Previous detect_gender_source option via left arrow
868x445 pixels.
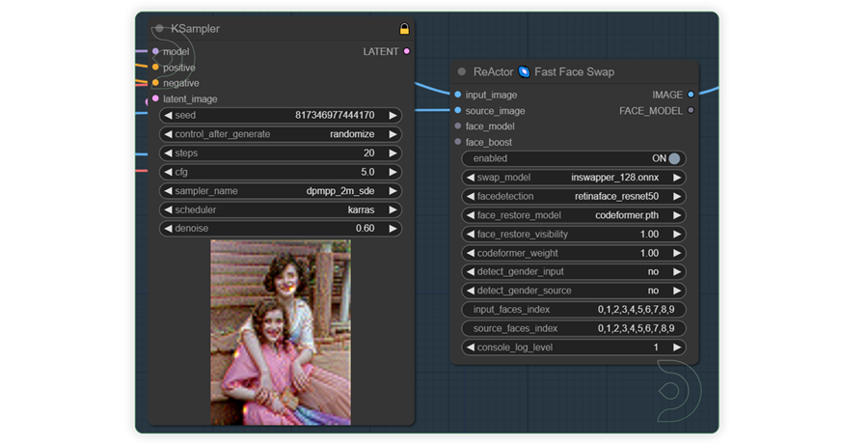point(471,291)
